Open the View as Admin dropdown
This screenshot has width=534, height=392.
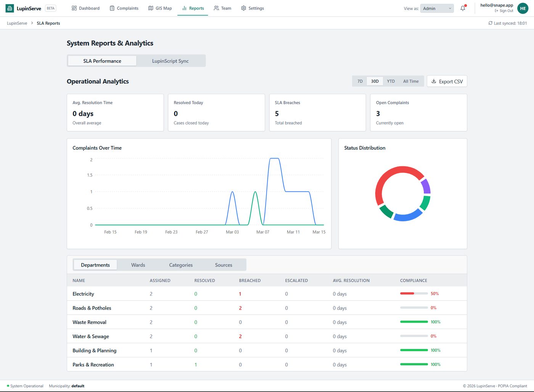pyautogui.click(x=437, y=8)
